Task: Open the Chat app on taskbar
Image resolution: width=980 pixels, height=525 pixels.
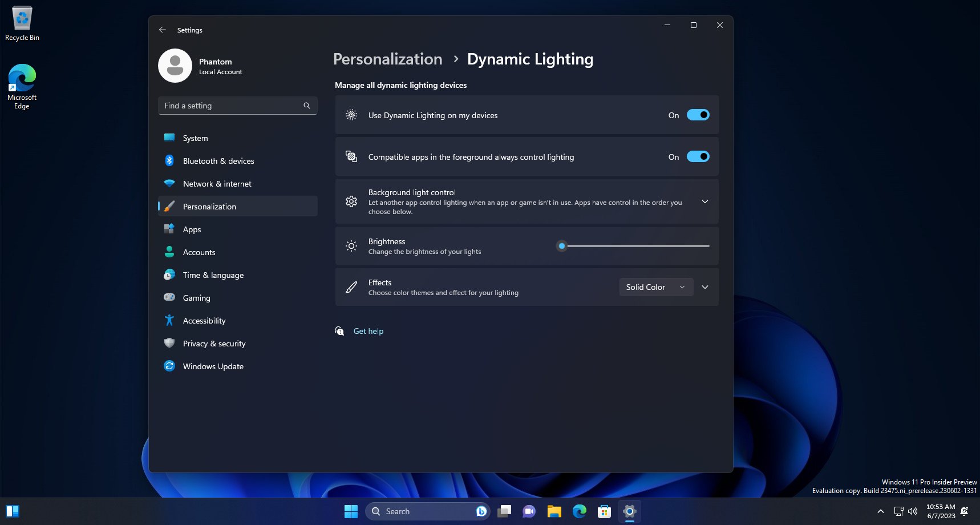Action: click(x=529, y=511)
